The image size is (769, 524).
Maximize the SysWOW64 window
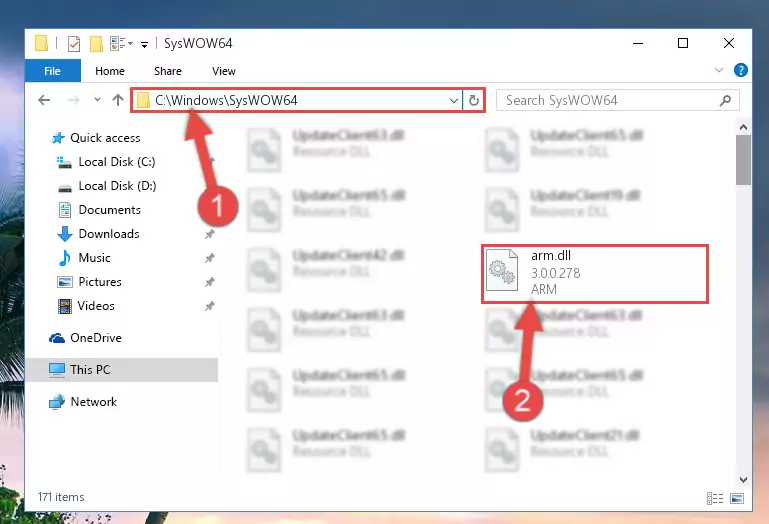pos(683,44)
